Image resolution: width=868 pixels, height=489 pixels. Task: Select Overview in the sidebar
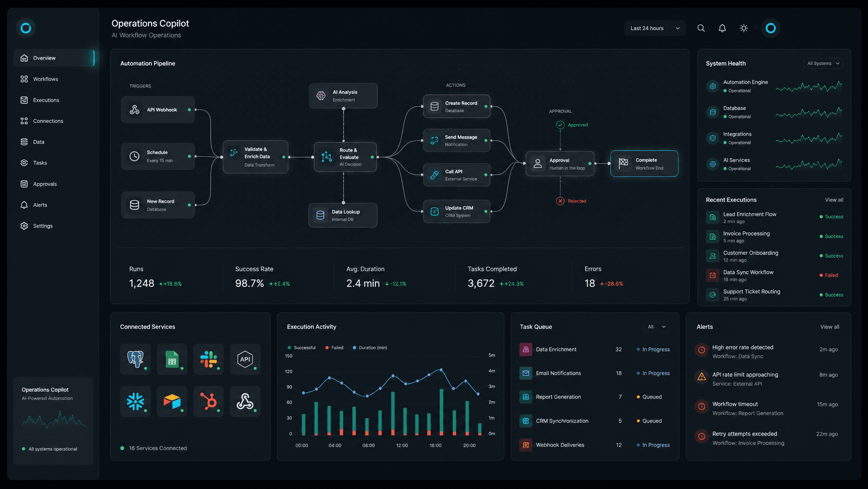54,58
